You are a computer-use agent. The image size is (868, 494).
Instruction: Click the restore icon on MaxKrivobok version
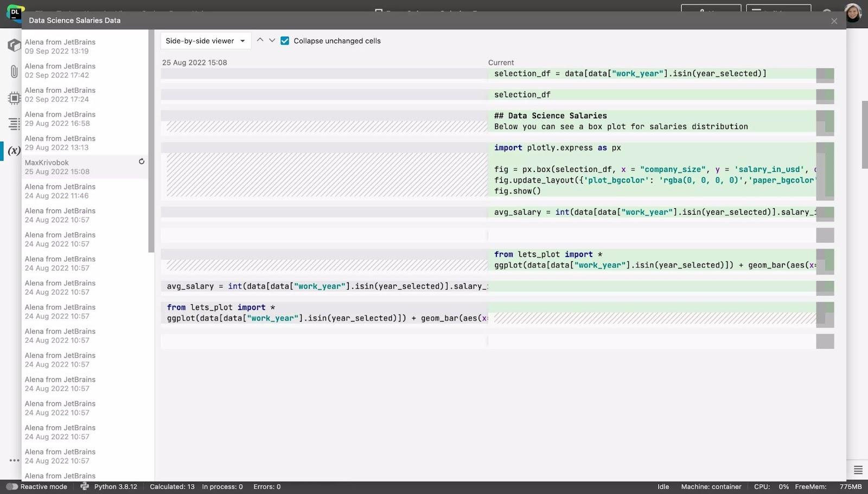tap(142, 162)
